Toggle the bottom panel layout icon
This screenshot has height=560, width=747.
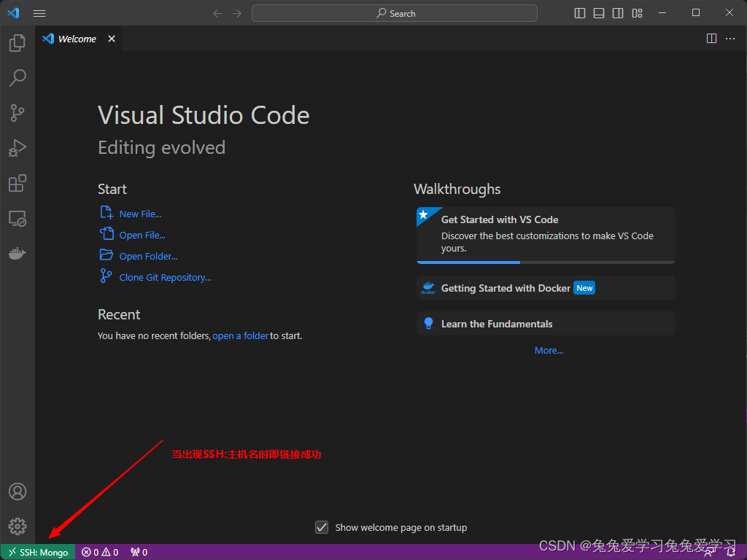(599, 13)
